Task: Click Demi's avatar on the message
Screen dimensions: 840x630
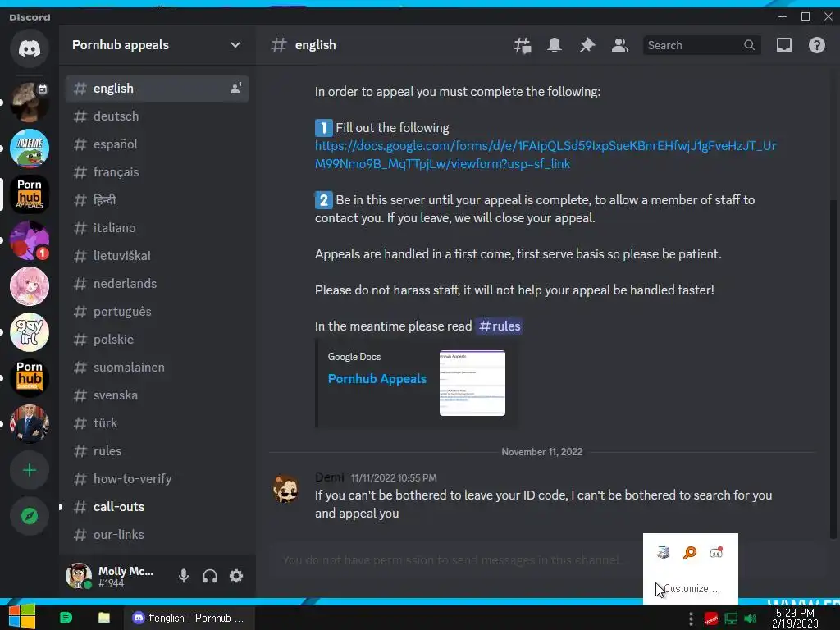Action: (x=286, y=489)
